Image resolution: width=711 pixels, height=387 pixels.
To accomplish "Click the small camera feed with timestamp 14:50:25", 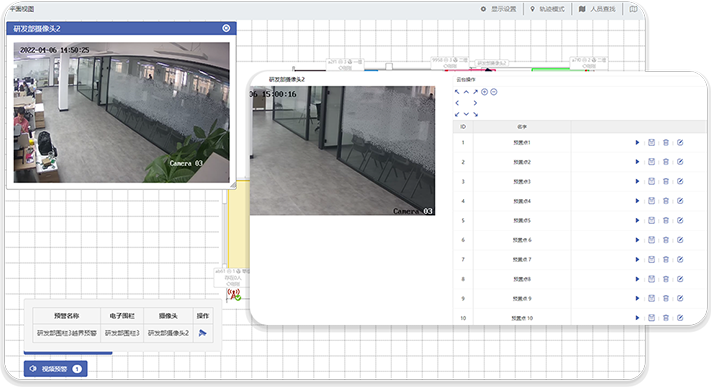I will (122, 113).
